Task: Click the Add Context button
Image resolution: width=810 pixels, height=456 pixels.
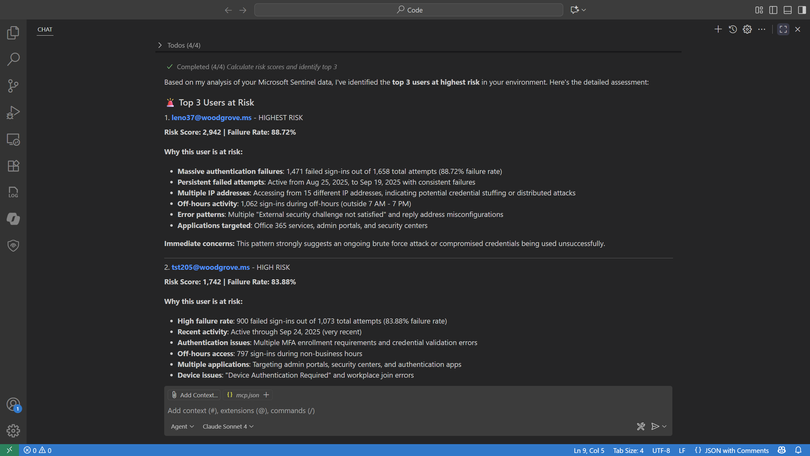Action: click(194, 395)
